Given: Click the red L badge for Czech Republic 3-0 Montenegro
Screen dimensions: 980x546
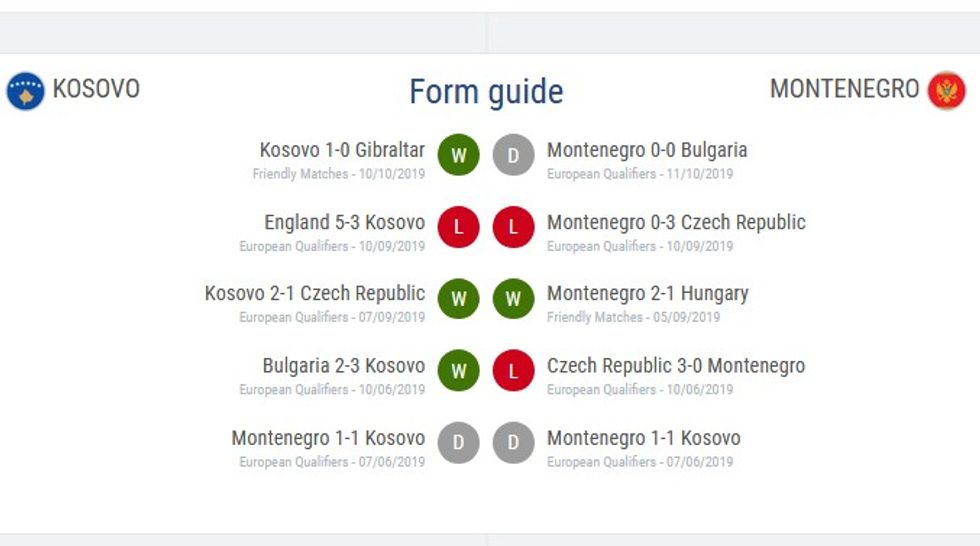Looking at the screenshot, I should (x=514, y=371).
